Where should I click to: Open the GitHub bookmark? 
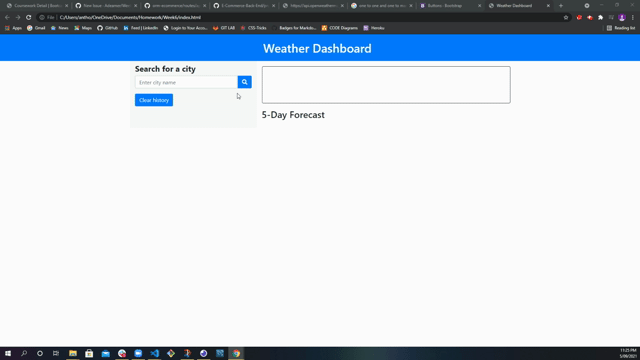point(107,28)
